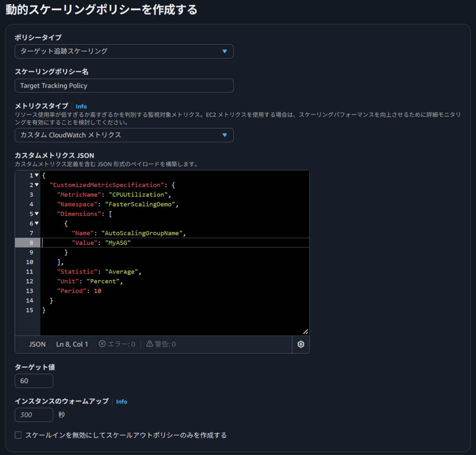Click the "AutoScalingGroupName" value on line 7
Image resolution: width=476 pixels, height=455 pixels.
pyautogui.click(x=142, y=233)
